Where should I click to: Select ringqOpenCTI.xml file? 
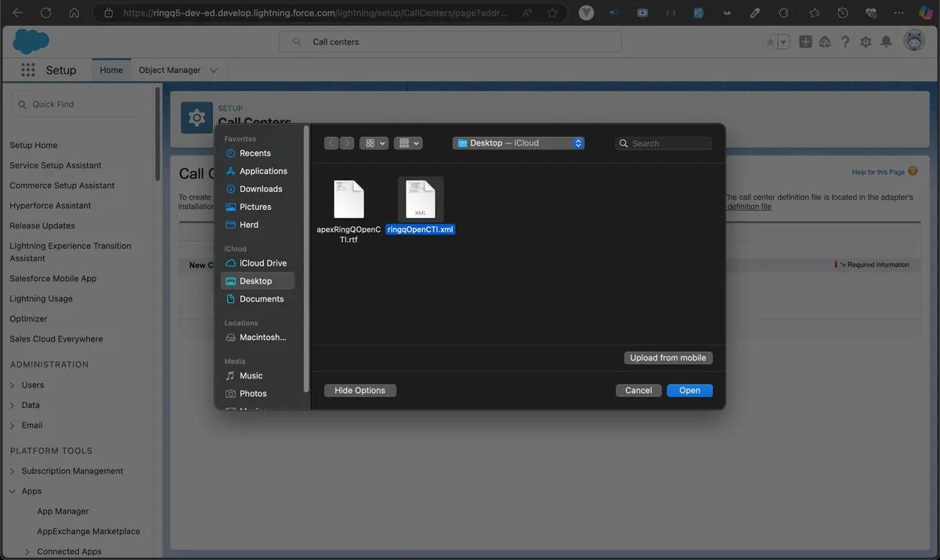pos(421,206)
